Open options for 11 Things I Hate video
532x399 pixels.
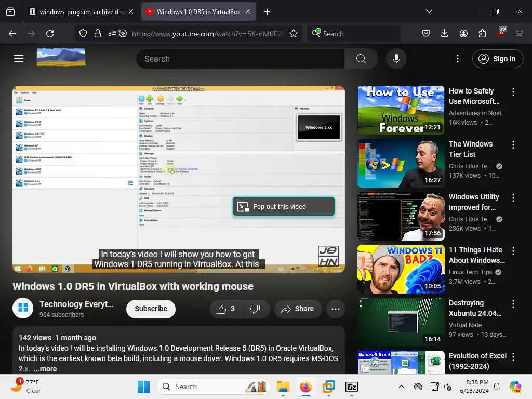(x=513, y=251)
